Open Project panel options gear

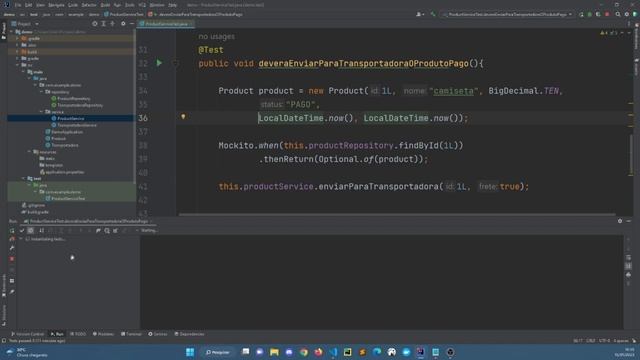click(x=123, y=24)
